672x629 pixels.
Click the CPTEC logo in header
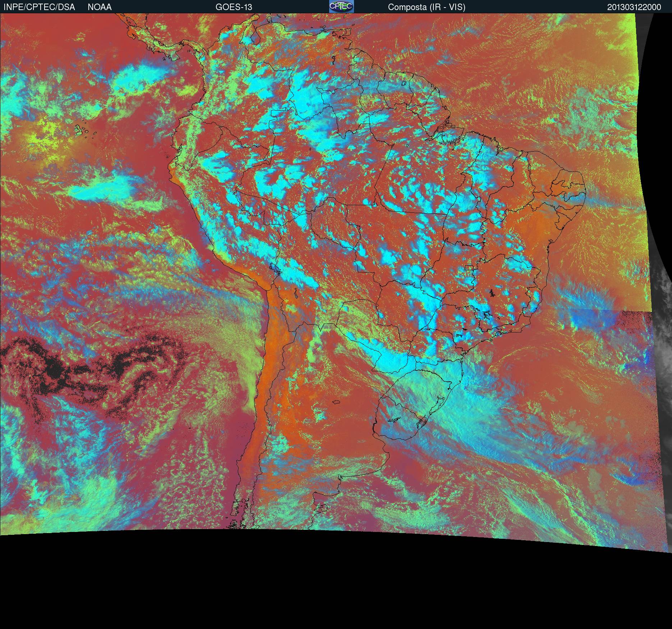point(341,6)
